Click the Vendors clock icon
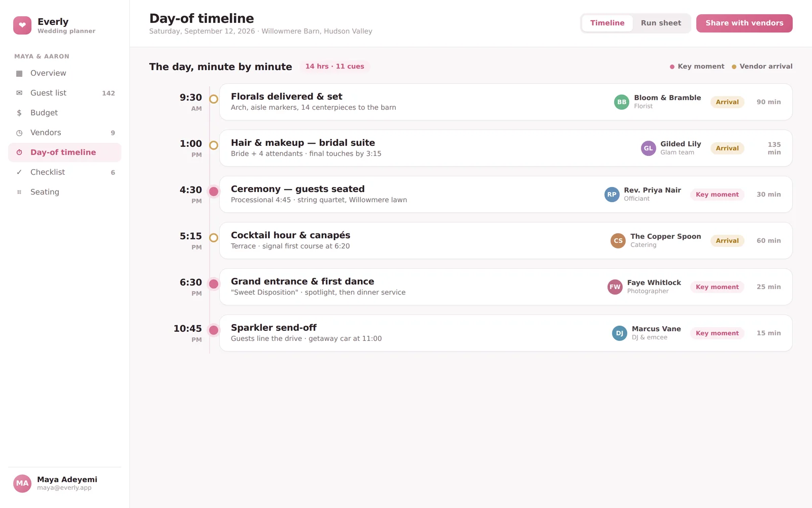This screenshot has width=812, height=508. (x=19, y=133)
